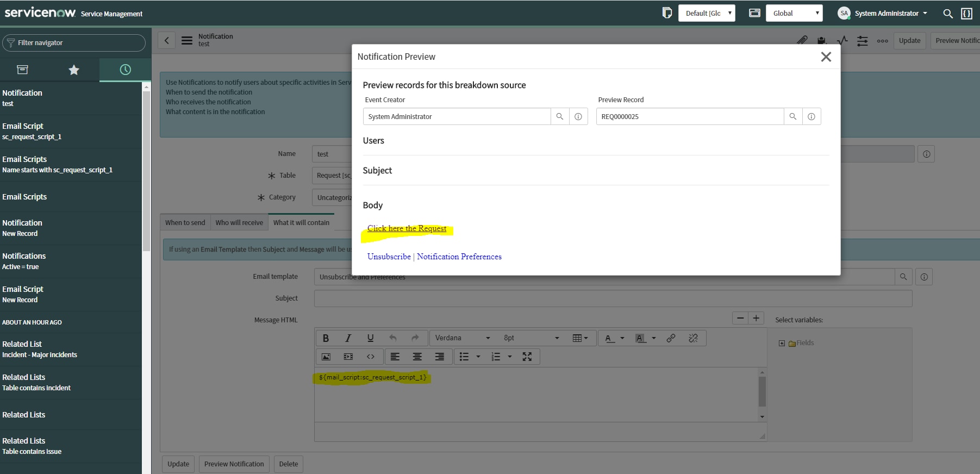Close the Notification Preview dialog
Screen dimensions: 980x474
[x=826, y=57]
